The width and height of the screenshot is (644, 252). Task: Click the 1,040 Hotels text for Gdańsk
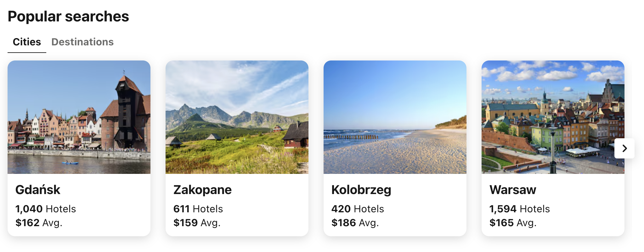tap(46, 209)
